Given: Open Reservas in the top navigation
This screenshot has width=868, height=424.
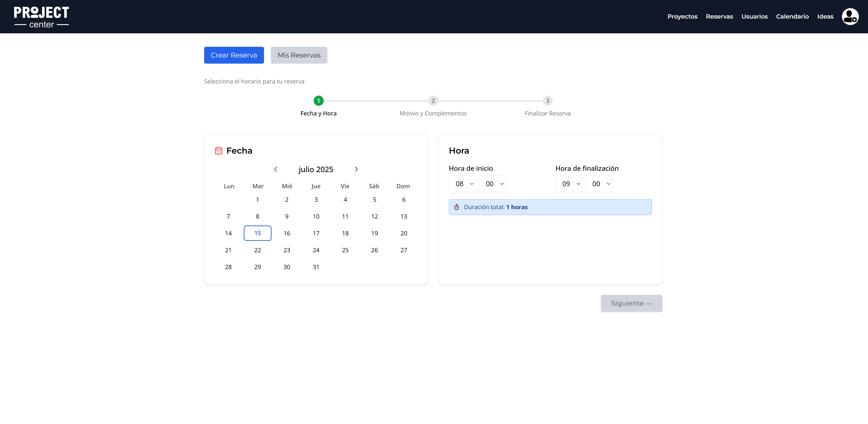Looking at the screenshot, I should (719, 16).
